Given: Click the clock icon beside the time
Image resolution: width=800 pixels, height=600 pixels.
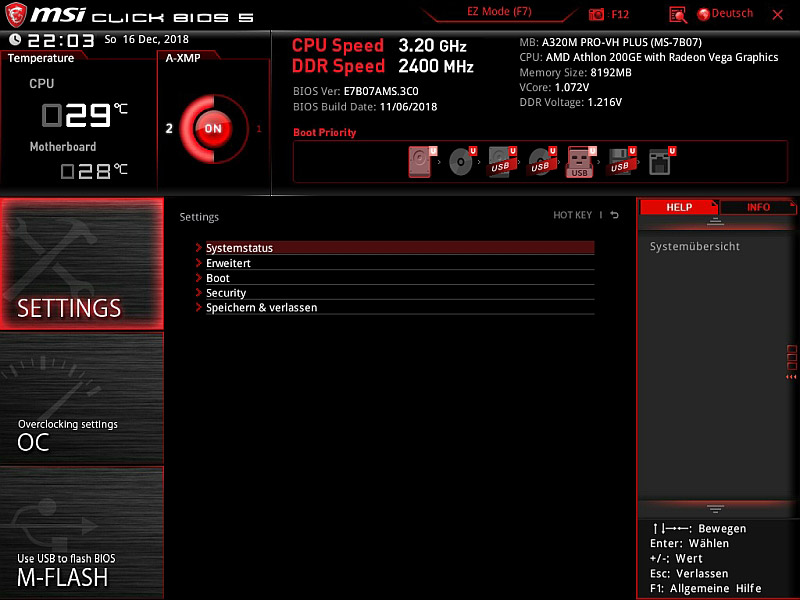Looking at the screenshot, I should pyautogui.click(x=15, y=39).
